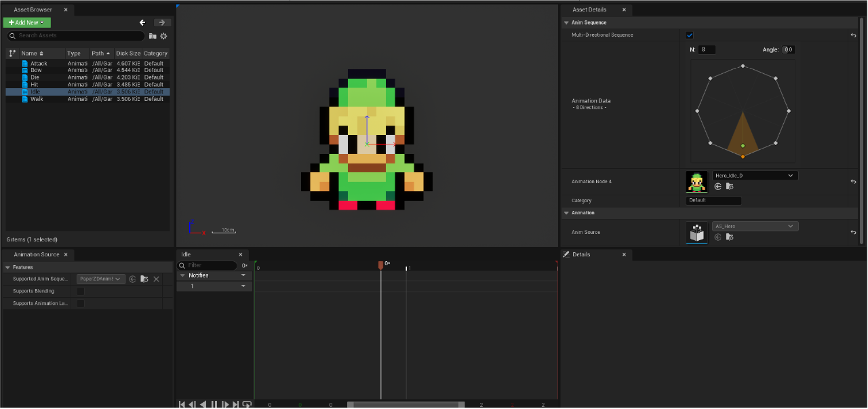Viewport: 868px width, 409px height.
Task: Collapse the Notifies track group
Action: (x=182, y=275)
